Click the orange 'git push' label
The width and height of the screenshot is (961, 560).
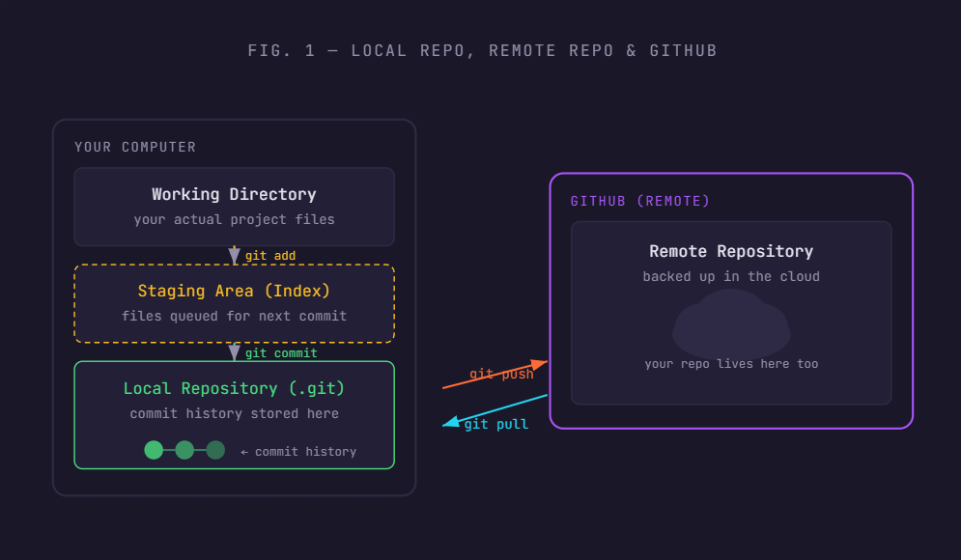(501, 374)
